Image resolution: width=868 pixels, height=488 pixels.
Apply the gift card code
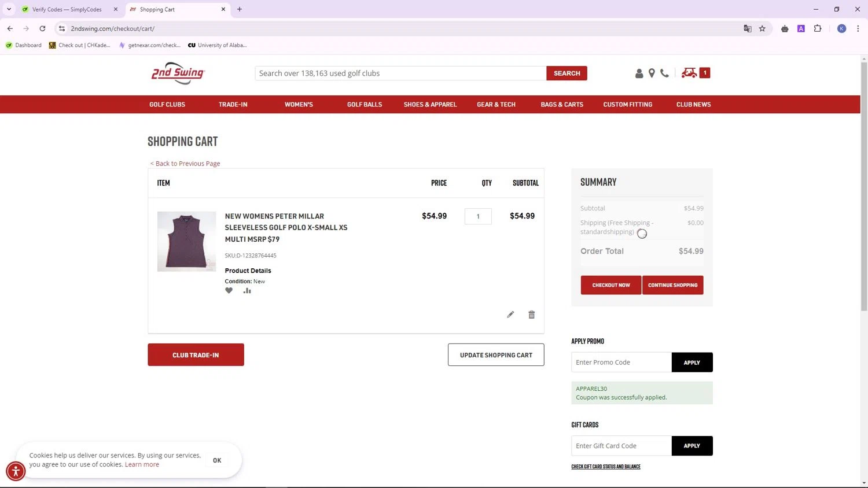692,446
